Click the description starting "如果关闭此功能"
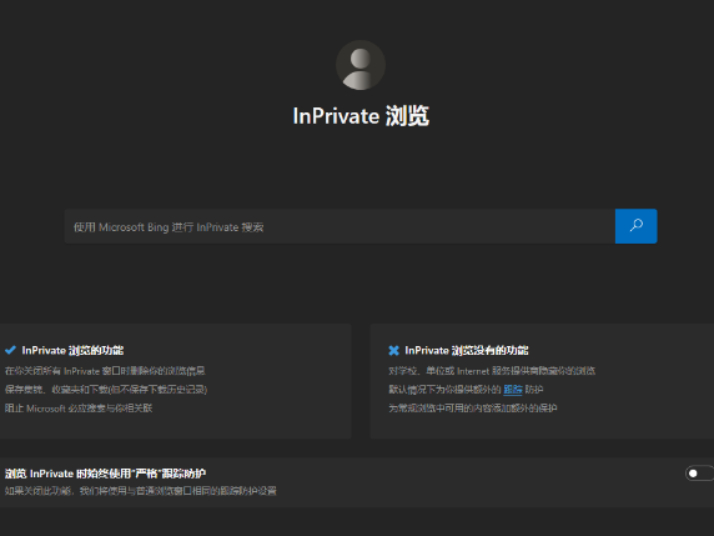The width and height of the screenshot is (714, 536). [141, 491]
